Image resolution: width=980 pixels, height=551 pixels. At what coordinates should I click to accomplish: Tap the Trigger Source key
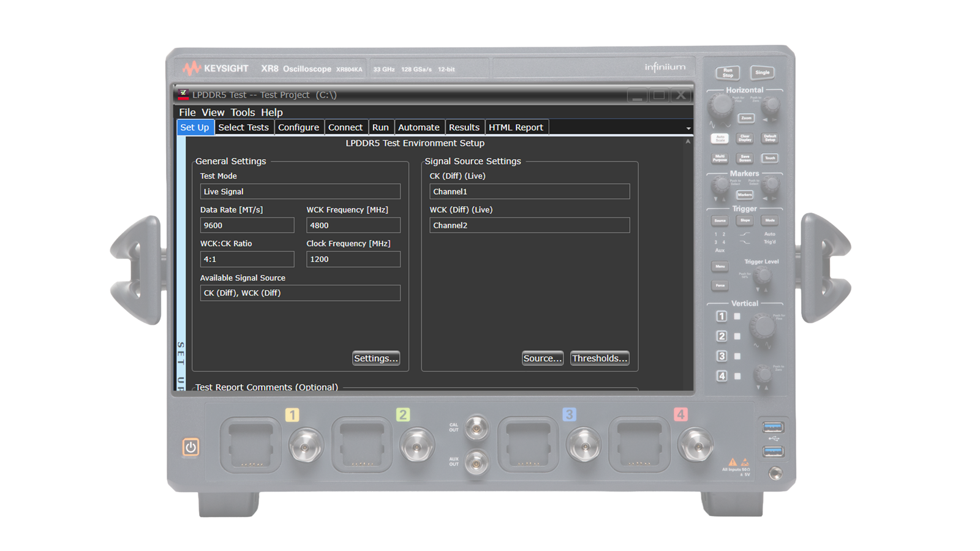720,220
